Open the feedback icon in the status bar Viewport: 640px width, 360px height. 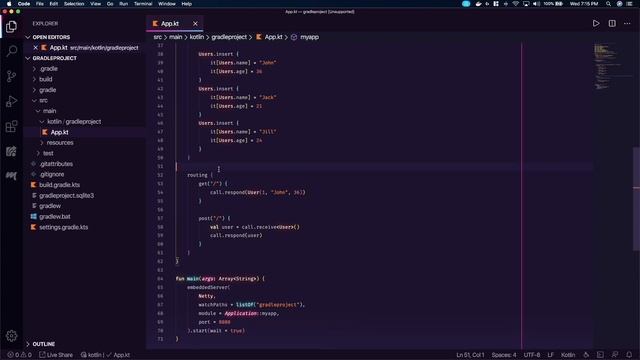coord(615,355)
